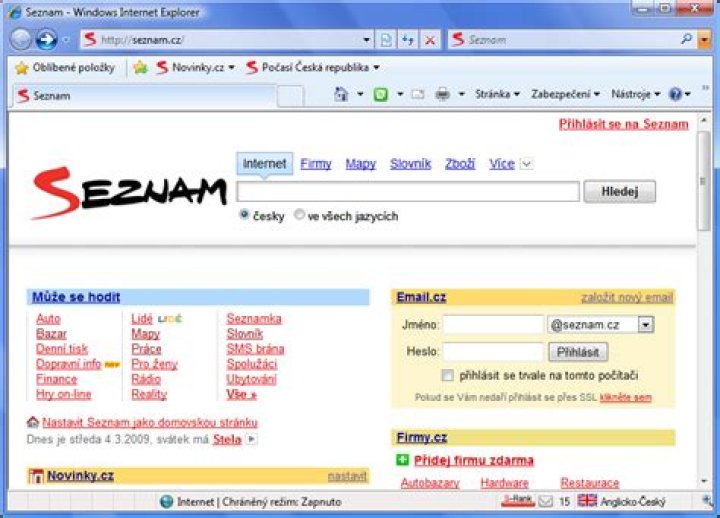The height and width of the screenshot is (518, 720).
Task: Click the British flag dictionary icon
Action: [587, 501]
